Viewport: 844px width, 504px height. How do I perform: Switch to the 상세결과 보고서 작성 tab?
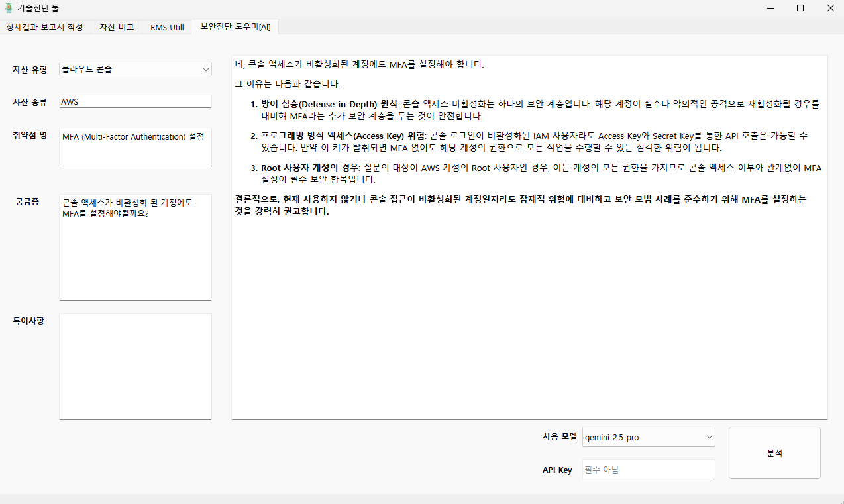pyautogui.click(x=45, y=27)
